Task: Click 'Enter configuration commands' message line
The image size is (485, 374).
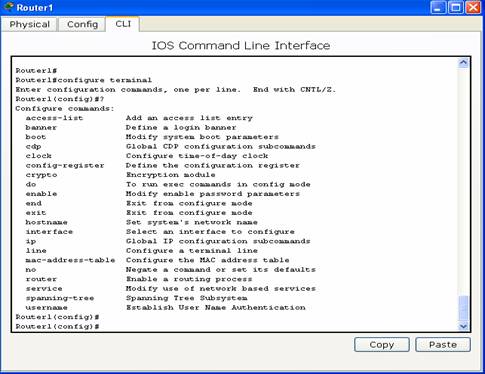Action: click(176, 90)
